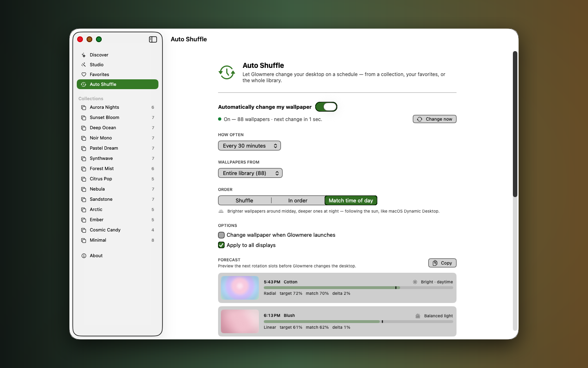
Task: Click the Favorites heart icon
Action: click(x=84, y=74)
